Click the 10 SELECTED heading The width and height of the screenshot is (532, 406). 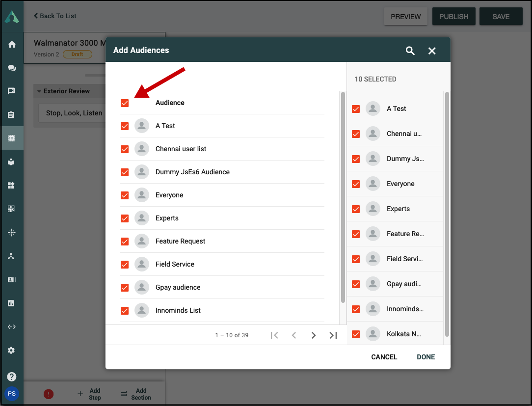(375, 79)
